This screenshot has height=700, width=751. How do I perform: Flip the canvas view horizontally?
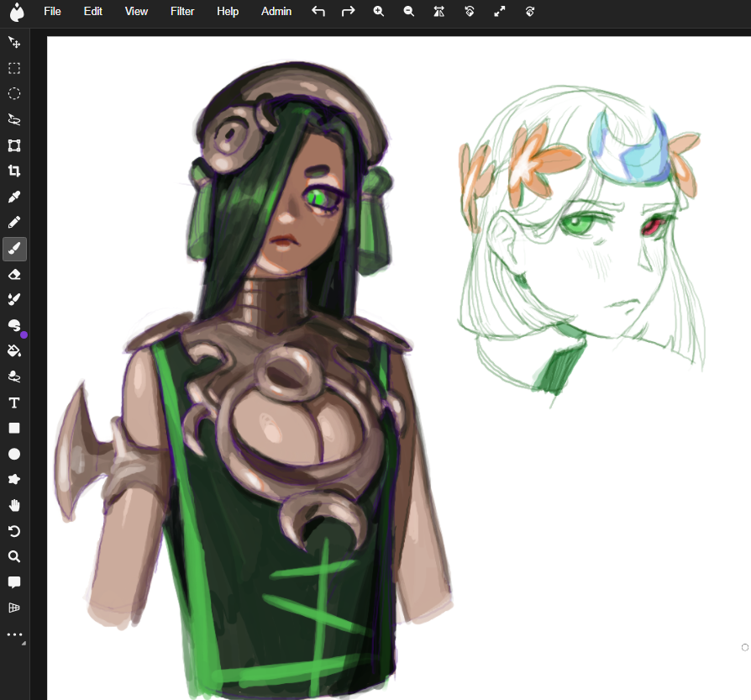pos(439,12)
